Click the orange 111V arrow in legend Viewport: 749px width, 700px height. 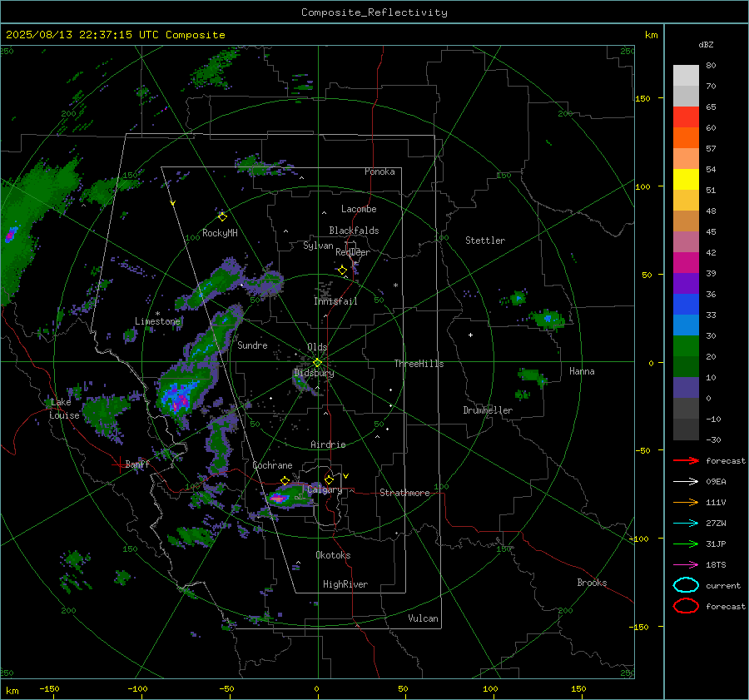686,502
